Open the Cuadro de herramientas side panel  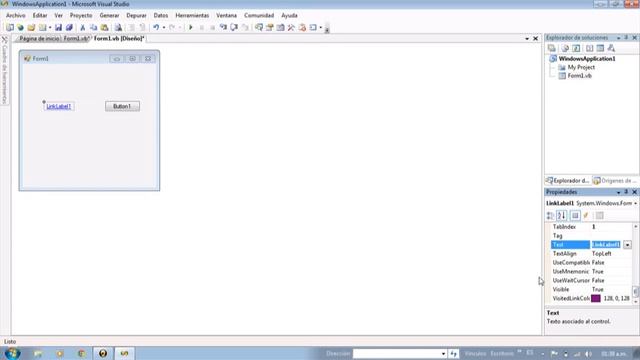tap(4, 70)
